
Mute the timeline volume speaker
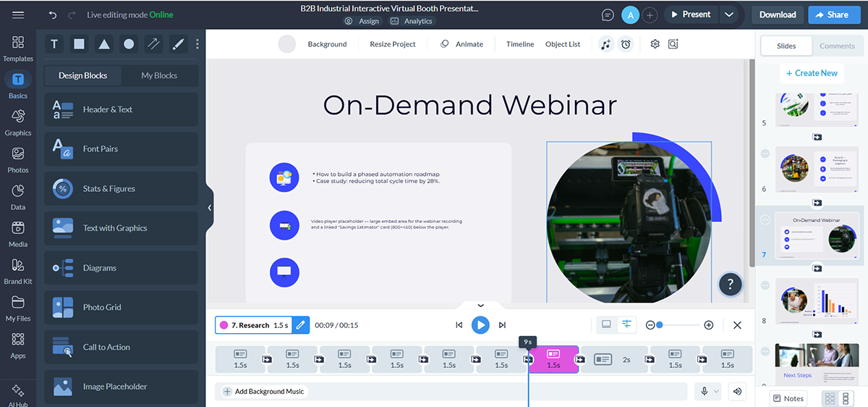point(737,392)
